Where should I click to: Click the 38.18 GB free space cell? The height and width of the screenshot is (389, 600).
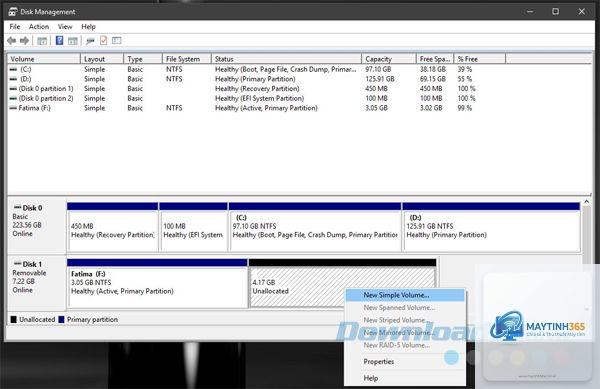433,69
